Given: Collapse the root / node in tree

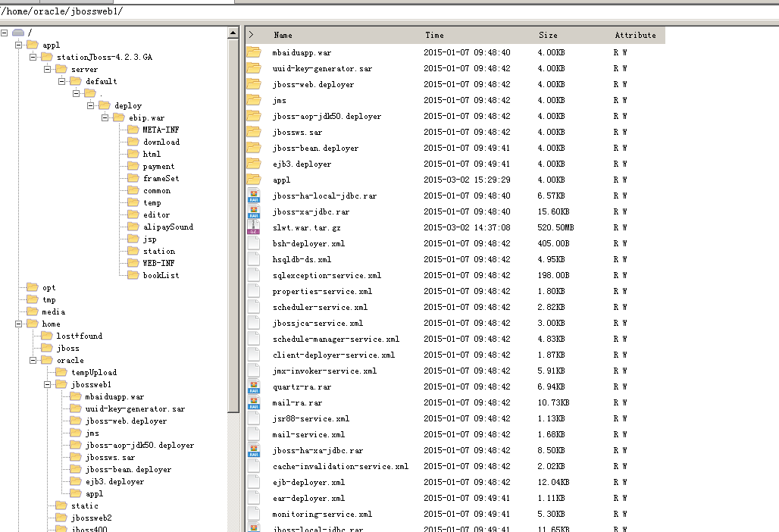Looking at the screenshot, I should (4, 33).
